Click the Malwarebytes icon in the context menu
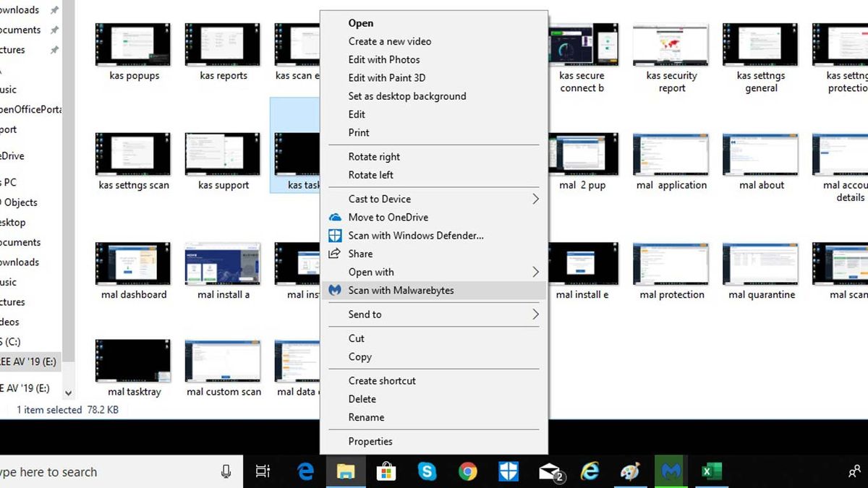This screenshot has width=868, height=488. (x=334, y=289)
